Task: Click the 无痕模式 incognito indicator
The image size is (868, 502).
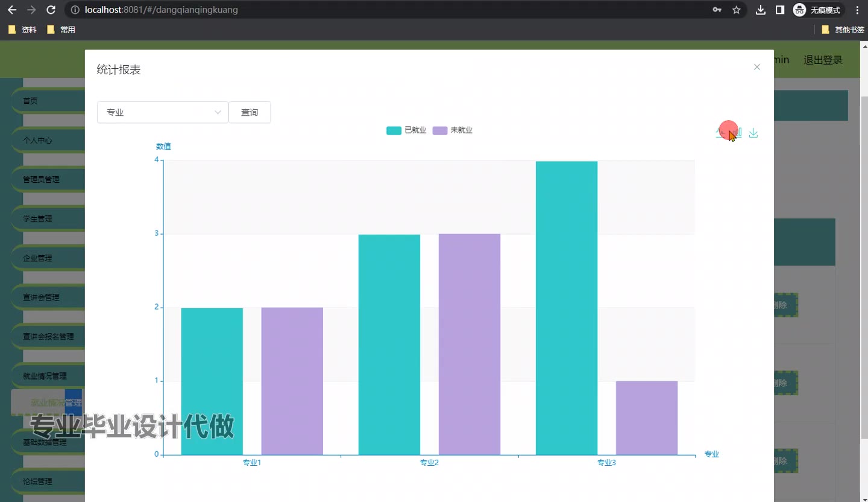Action: point(817,10)
